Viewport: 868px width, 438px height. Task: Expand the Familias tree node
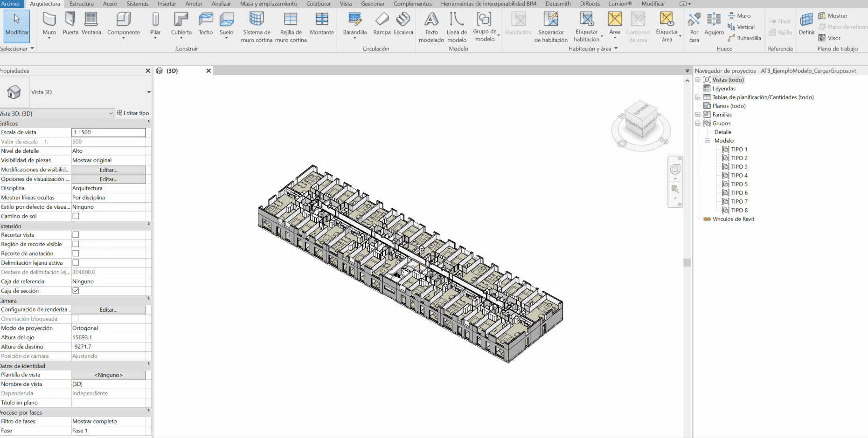[698, 115]
